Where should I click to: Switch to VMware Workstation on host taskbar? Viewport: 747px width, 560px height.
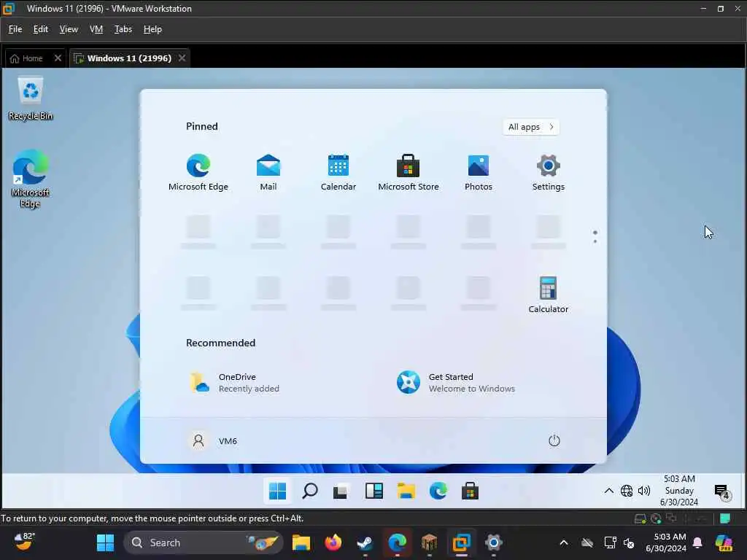[x=461, y=542]
